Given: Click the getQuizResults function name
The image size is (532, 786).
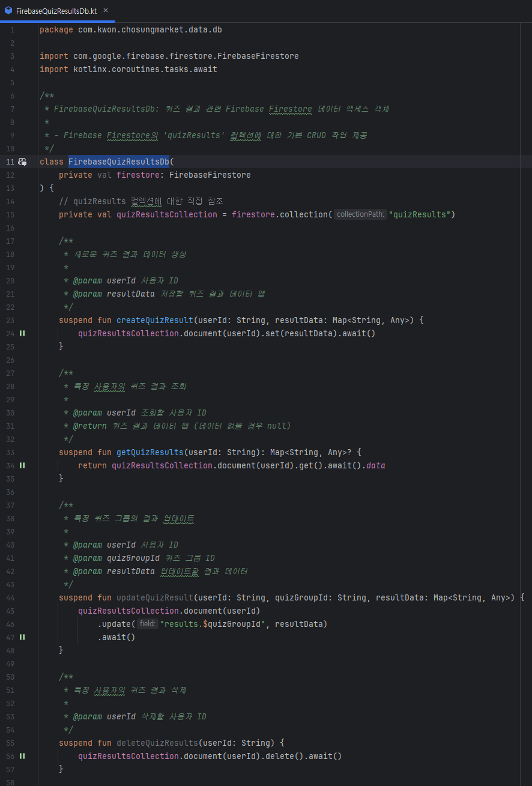Looking at the screenshot, I should pos(150,452).
